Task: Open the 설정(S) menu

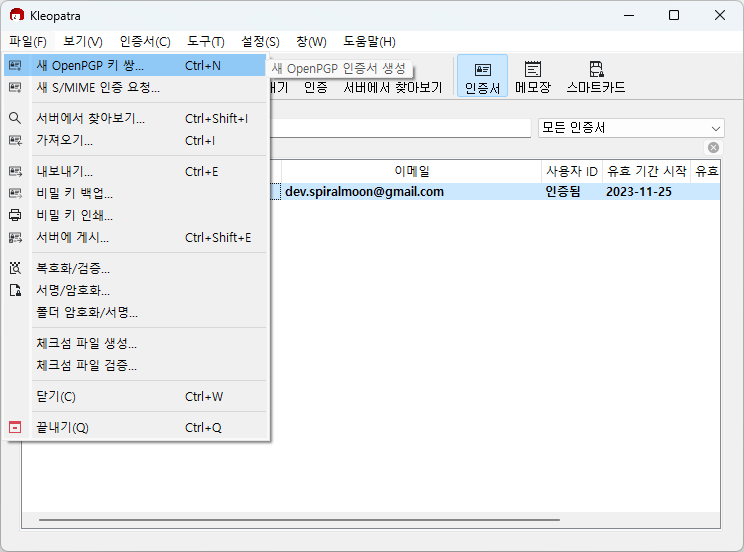Action: pos(260,42)
